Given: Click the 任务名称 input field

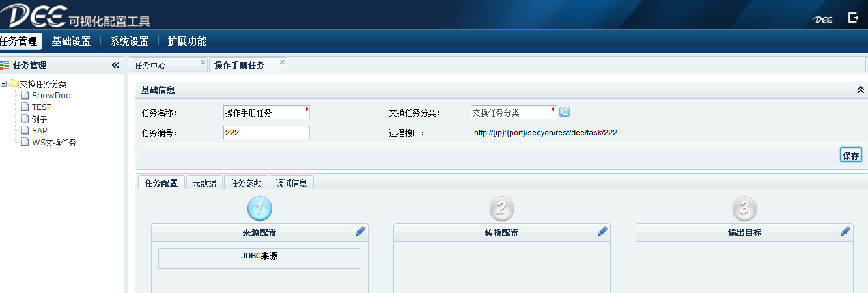Looking at the screenshot, I should 266,113.
